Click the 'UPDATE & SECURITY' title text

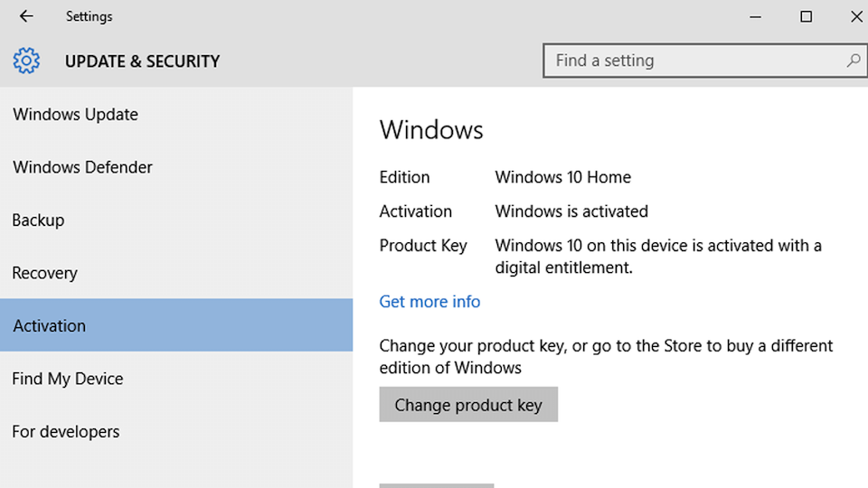point(142,61)
